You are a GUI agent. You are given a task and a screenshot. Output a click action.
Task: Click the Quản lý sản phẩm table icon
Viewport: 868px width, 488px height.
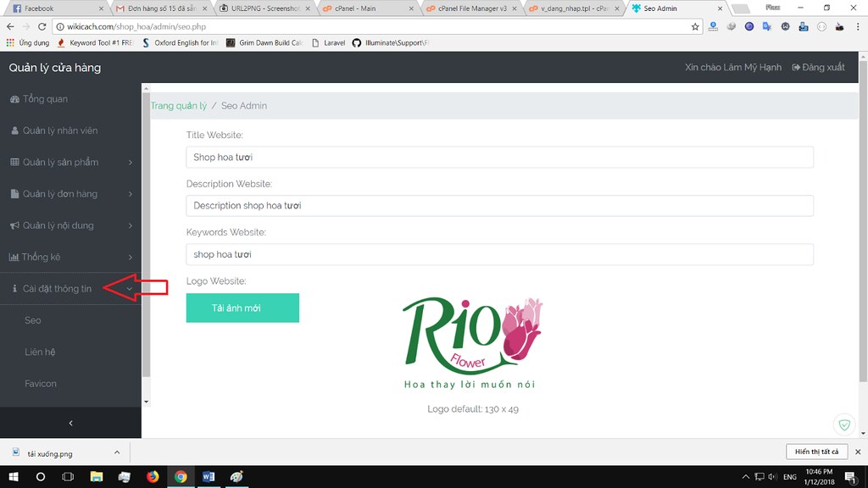(14, 162)
